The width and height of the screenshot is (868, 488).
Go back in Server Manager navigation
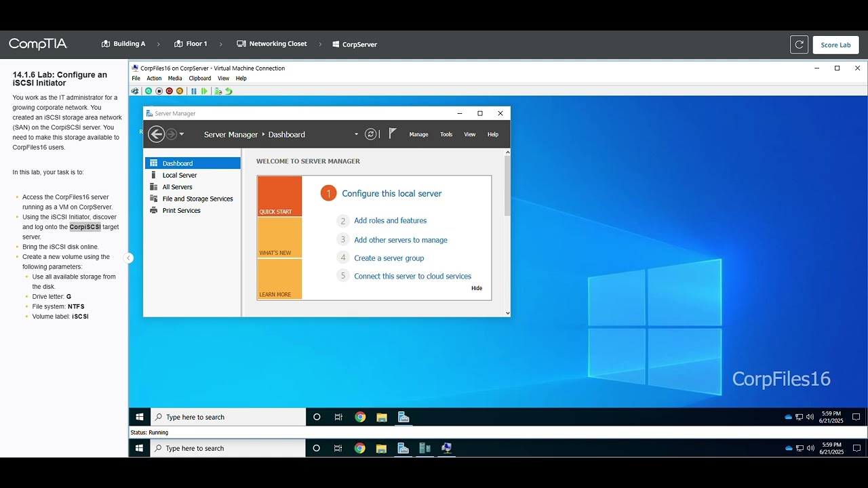point(156,134)
